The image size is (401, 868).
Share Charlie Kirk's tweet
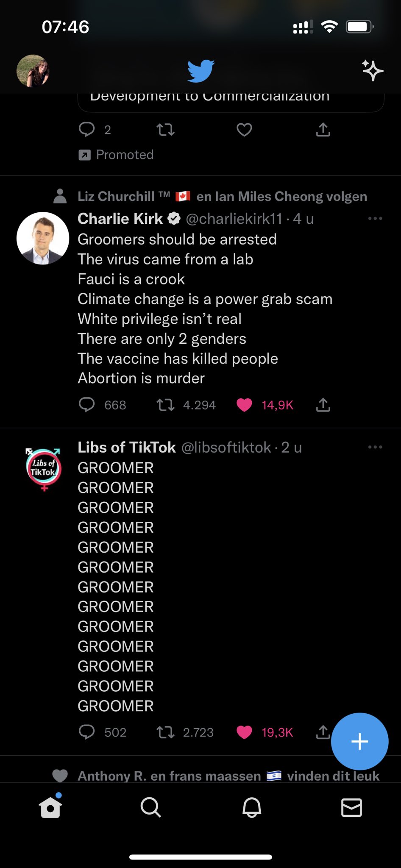point(323,405)
